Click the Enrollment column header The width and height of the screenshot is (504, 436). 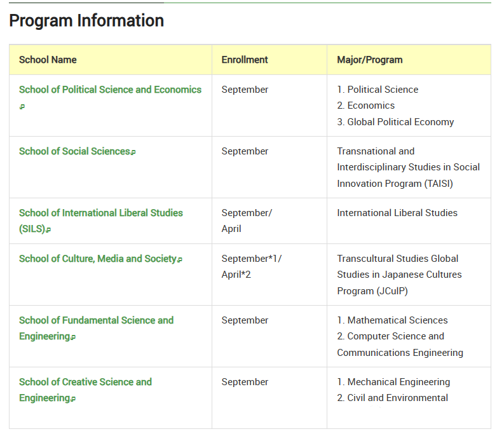245,60
